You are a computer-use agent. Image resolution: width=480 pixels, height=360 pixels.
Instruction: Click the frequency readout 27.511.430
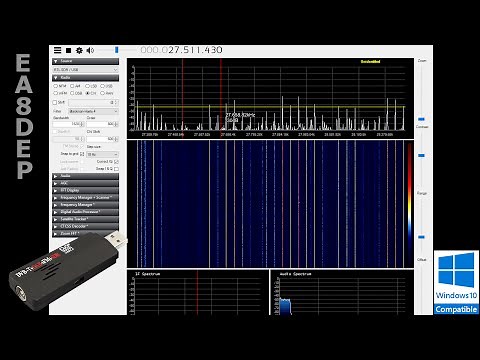195,50
